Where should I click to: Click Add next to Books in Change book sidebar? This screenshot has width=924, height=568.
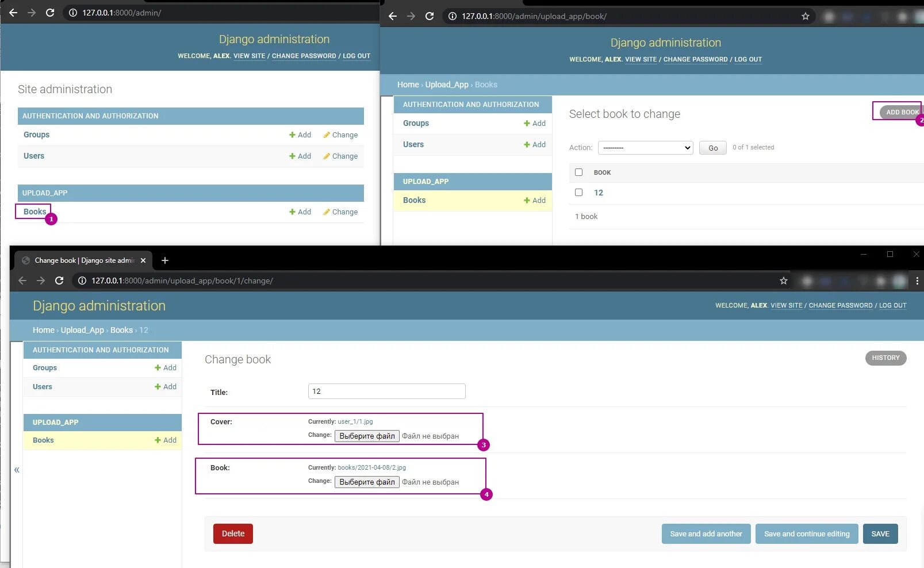[166, 440]
